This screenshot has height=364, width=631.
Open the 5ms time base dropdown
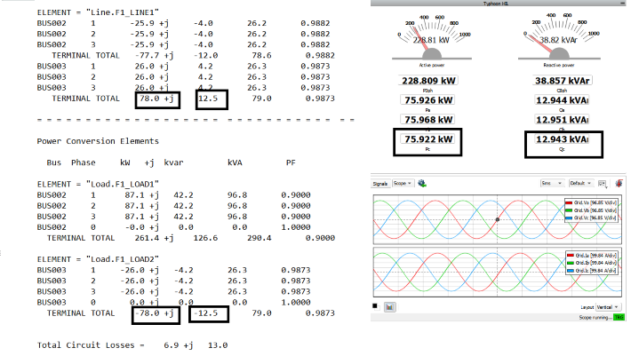(x=552, y=183)
